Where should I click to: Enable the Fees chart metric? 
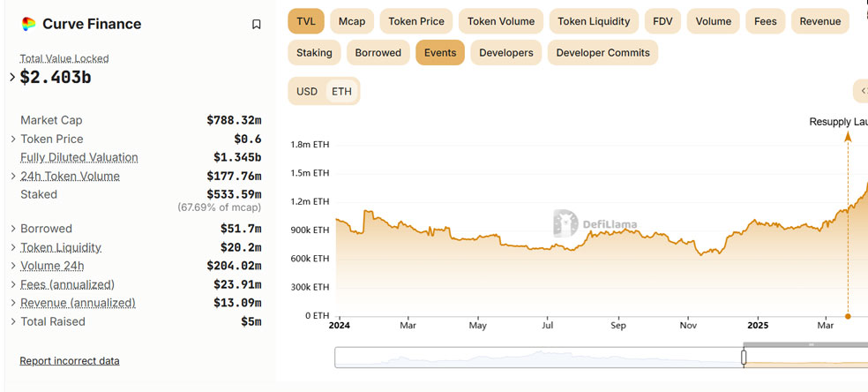click(x=765, y=21)
